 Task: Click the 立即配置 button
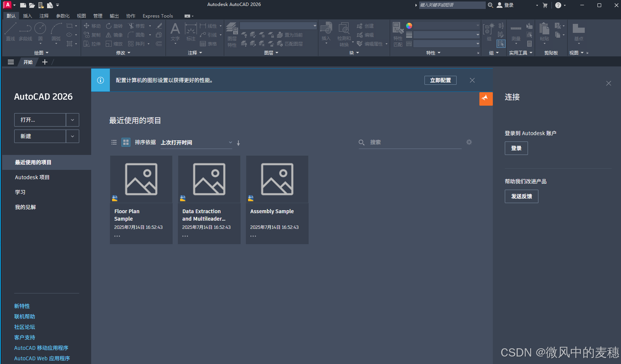point(441,80)
